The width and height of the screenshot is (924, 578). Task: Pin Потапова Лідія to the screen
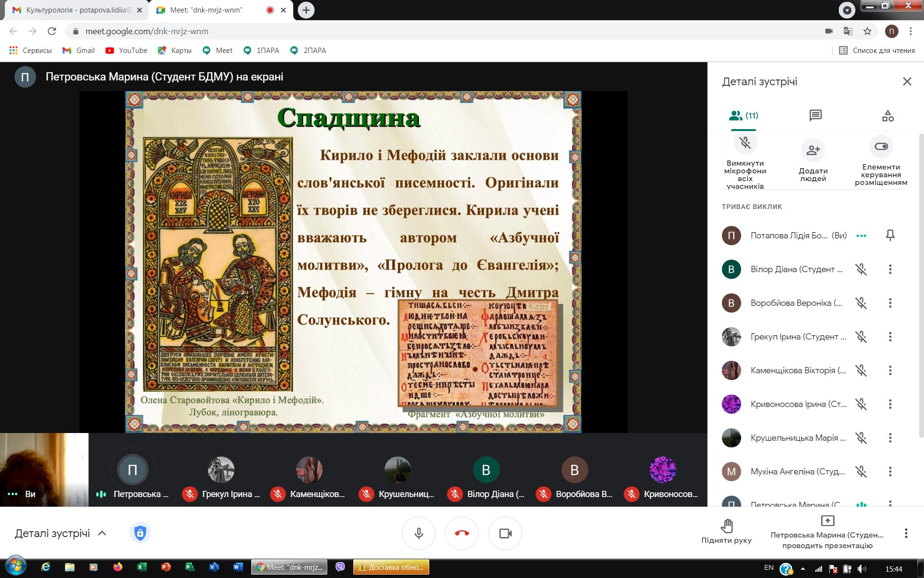(890, 236)
